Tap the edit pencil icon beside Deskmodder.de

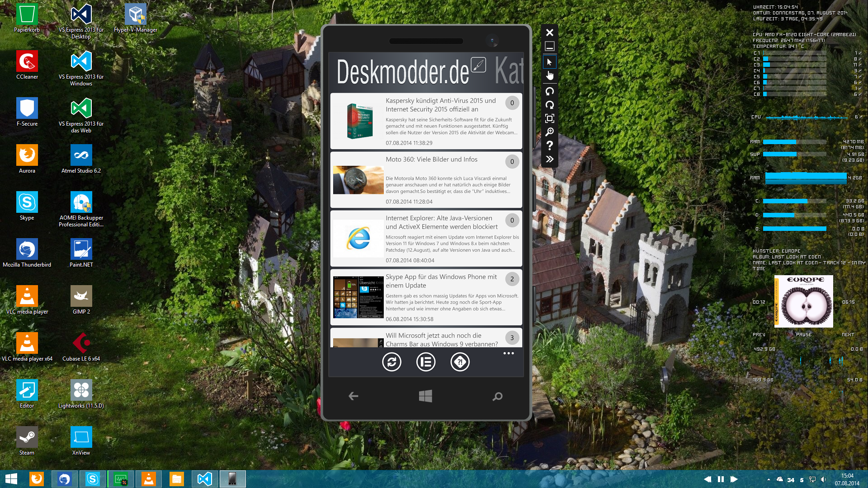click(x=478, y=65)
